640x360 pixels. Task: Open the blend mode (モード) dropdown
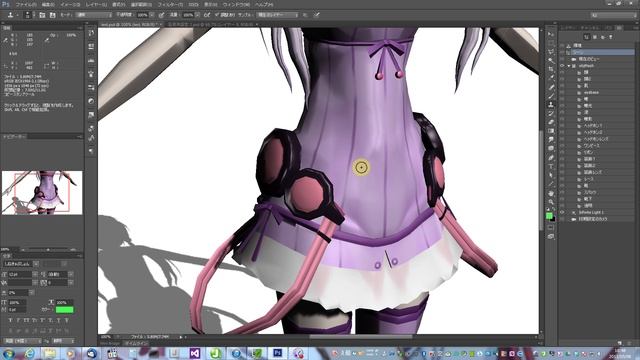[93, 15]
